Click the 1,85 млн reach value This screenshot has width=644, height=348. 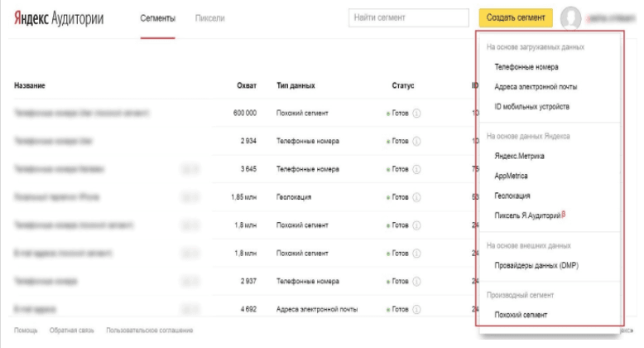pyautogui.click(x=244, y=197)
